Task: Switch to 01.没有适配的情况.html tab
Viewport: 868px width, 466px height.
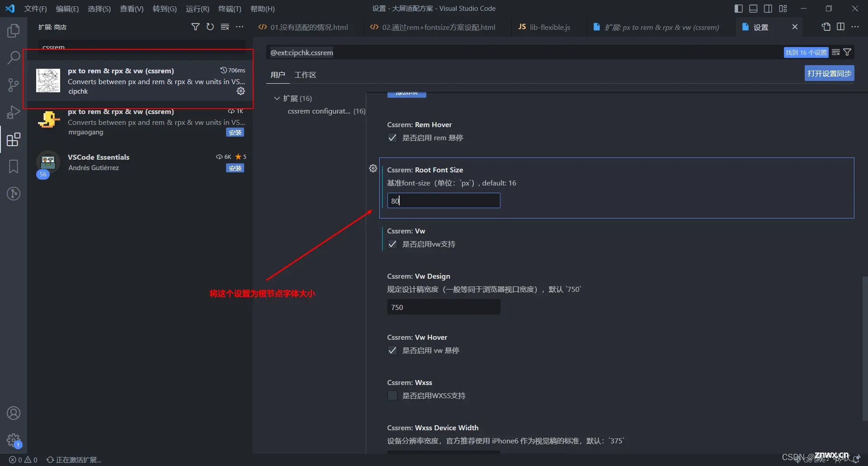Action: coord(308,27)
